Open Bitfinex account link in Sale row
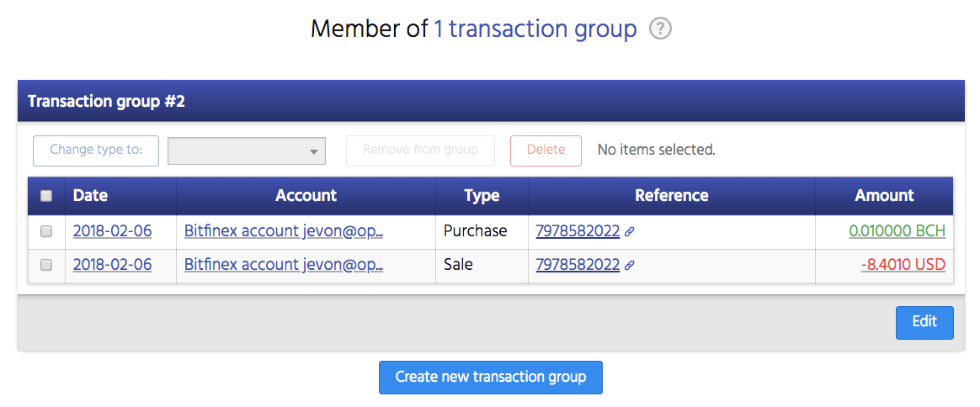The height and width of the screenshot is (407, 980). (x=284, y=265)
